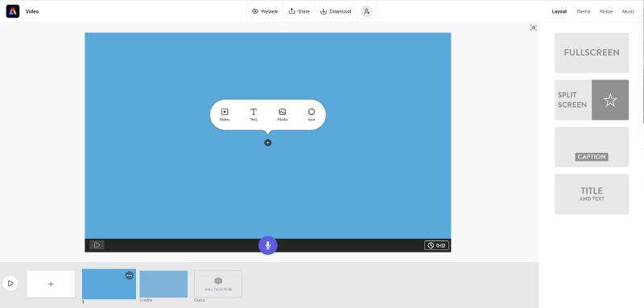644x308 pixels.
Task: Open the Theme tab
Action: [x=583, y=11]
